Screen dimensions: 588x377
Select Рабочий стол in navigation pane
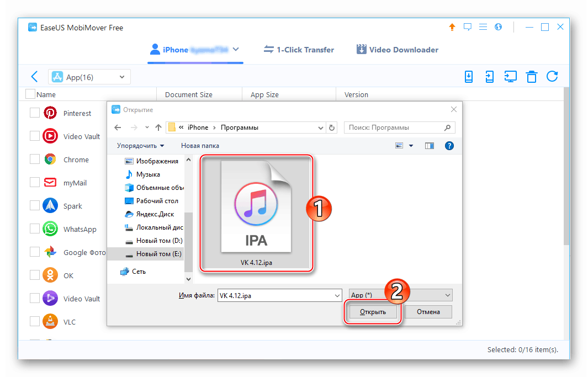pyautogui.click(x=152, y=201)
